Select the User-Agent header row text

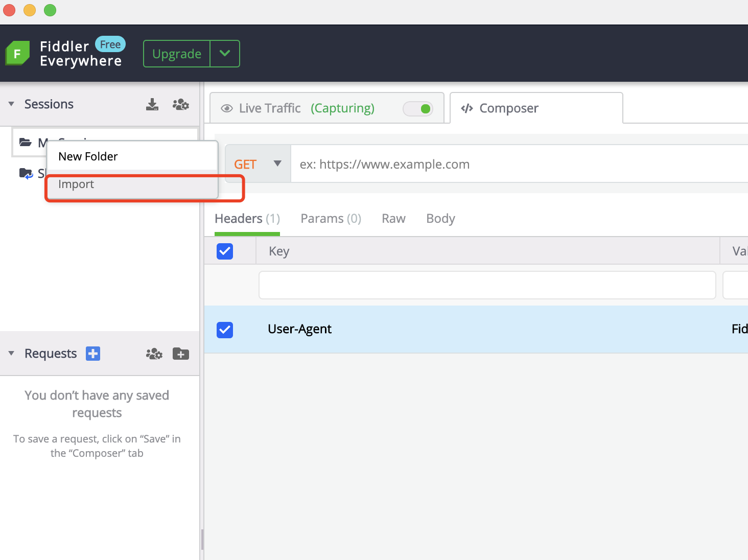click(300, 329)
